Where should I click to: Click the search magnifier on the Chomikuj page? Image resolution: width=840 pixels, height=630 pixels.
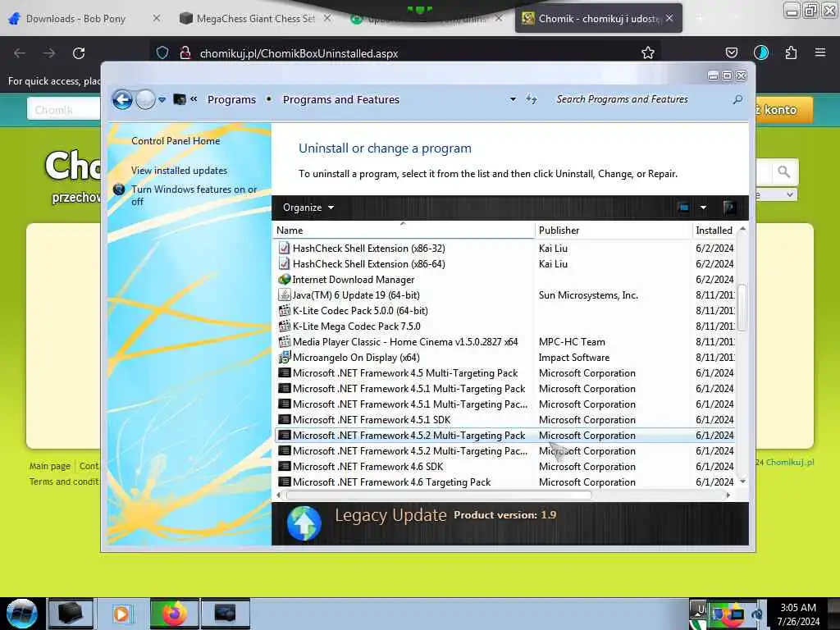[x=783, y=172]
